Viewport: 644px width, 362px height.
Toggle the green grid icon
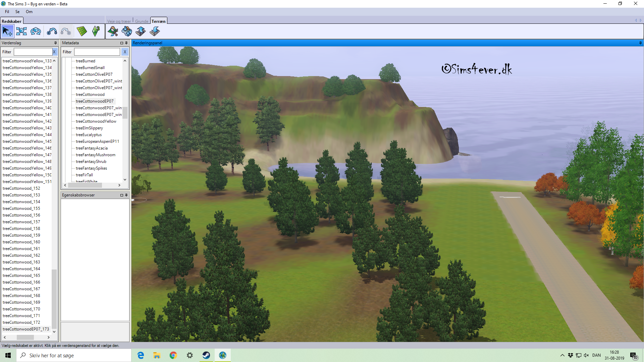coord(82,32)
